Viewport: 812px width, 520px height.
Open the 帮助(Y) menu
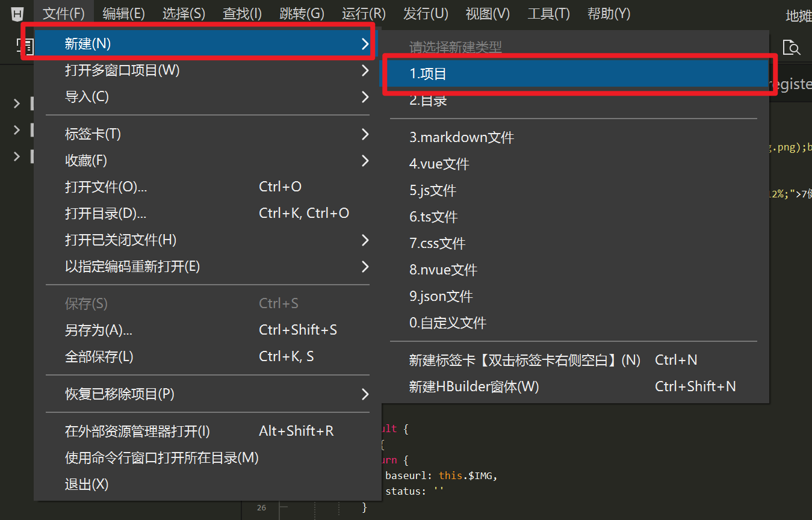609,13
